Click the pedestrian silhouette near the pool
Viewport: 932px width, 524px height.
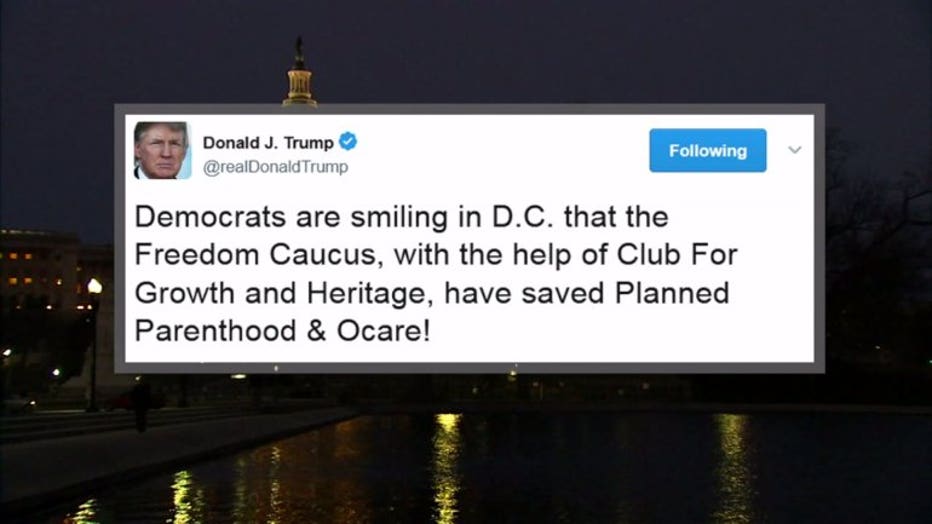(x=140, y=403)
